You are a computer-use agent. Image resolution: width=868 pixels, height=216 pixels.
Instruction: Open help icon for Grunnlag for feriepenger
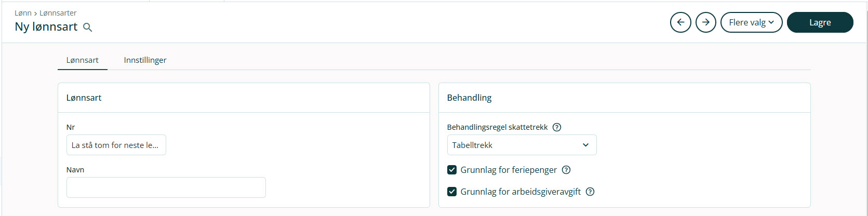(x=566, y=170)
